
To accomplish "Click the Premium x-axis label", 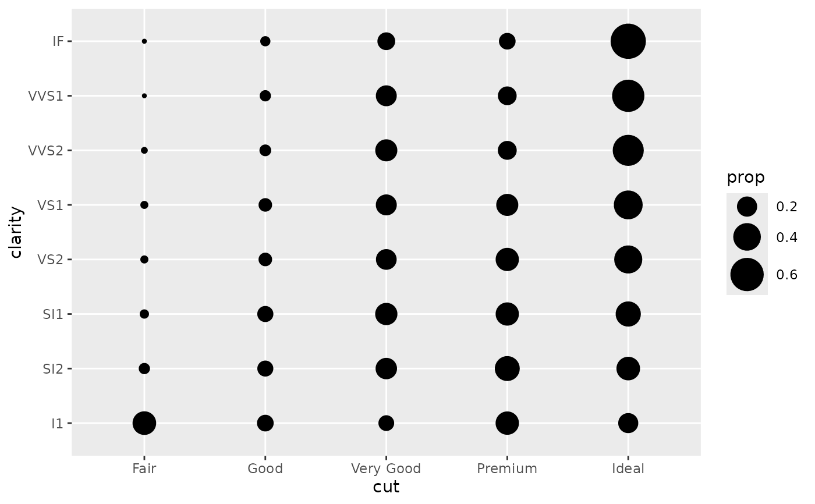I will point(507,469).
